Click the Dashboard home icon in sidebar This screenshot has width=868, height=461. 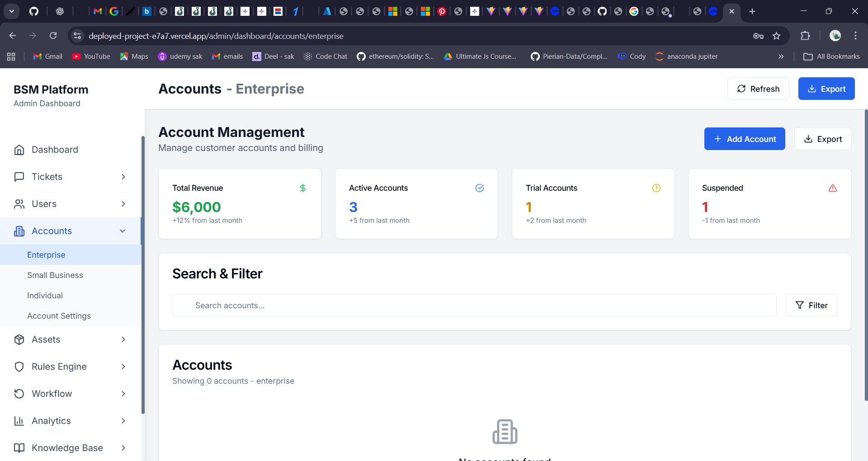(19, 150)
